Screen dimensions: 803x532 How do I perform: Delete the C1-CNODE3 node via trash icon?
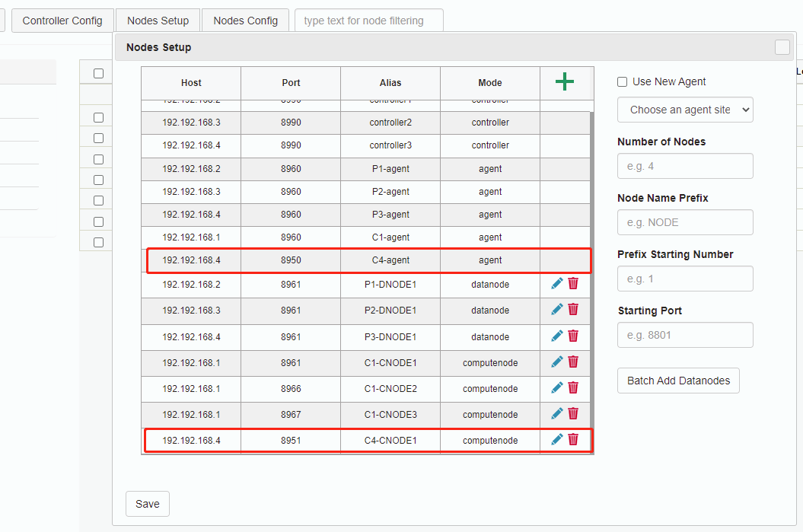[573, 413]
